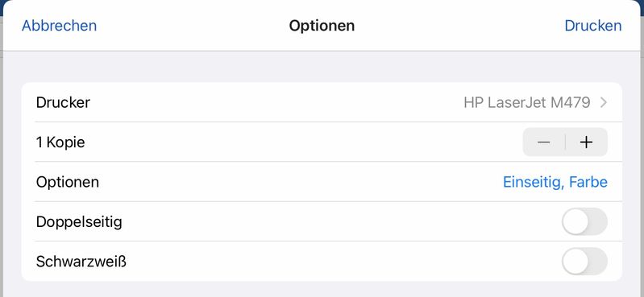Tap the Schwarzweiß label text
Viewport: 644px width, 297px height.
coord(81,262)
